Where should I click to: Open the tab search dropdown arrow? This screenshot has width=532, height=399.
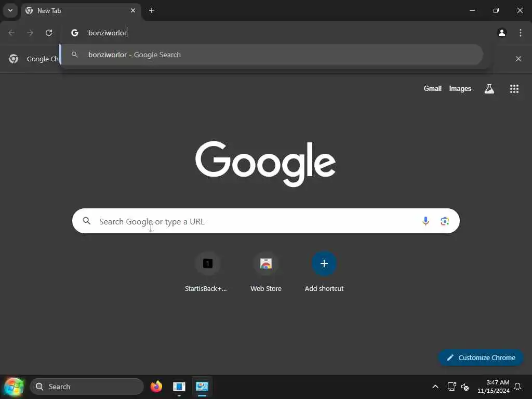click(10, 10)
